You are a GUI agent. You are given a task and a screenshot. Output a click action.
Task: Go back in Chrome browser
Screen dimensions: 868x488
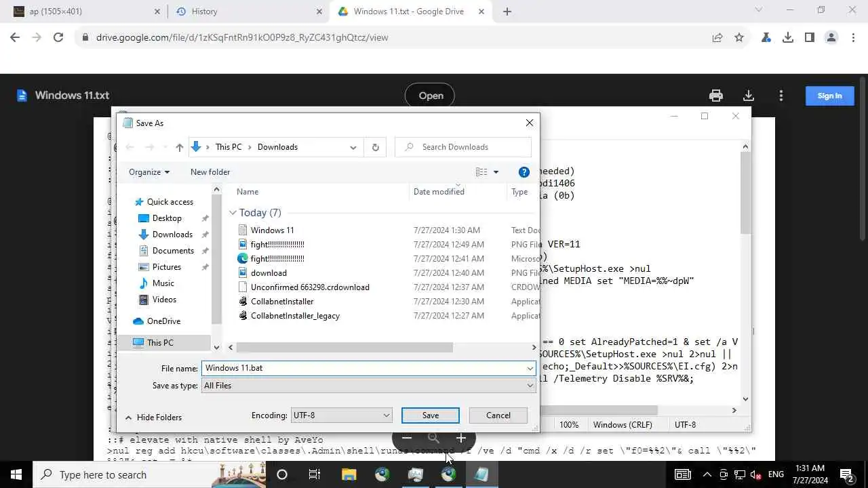(15, 37)
